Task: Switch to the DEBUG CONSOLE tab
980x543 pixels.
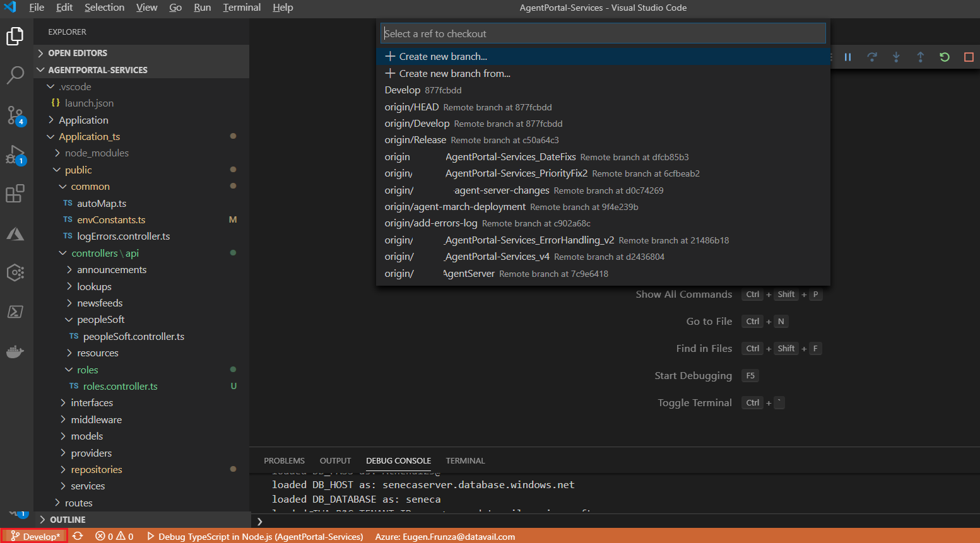Action: [398, 461]
